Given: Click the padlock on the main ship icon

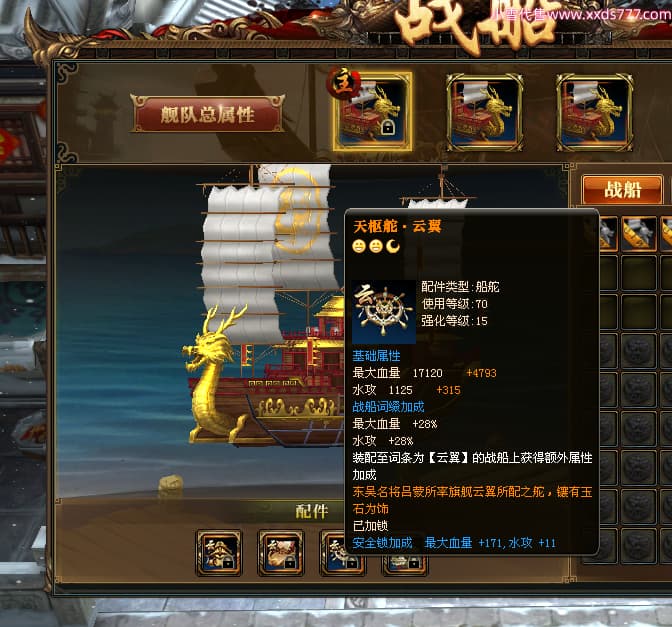Looking at the screenshot, I should coord(388,127).
